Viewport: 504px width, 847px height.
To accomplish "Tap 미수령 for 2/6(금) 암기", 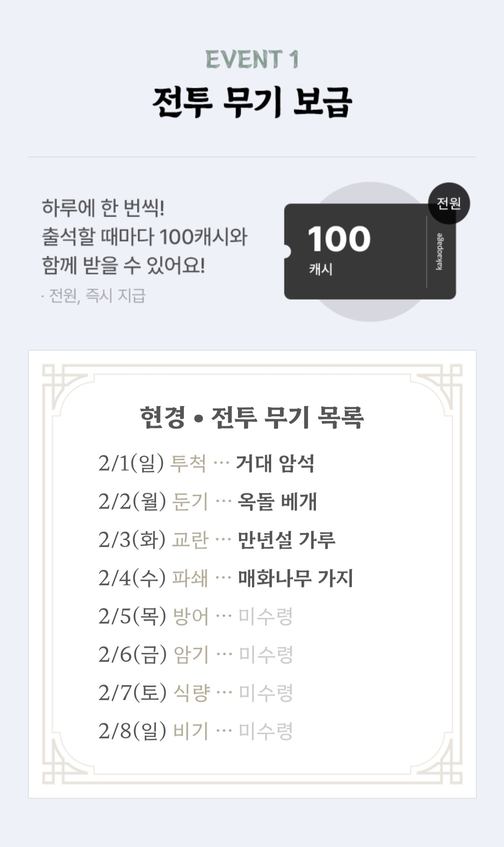I will pos(266,655).
